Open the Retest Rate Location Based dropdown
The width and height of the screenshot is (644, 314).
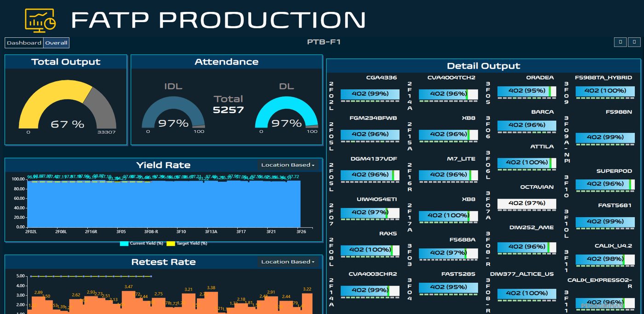coord(288,262)
